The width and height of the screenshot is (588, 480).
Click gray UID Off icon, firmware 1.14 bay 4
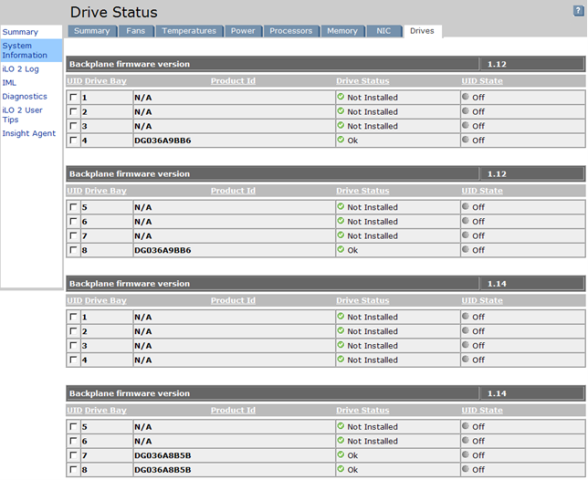click(x=465, y=359)
